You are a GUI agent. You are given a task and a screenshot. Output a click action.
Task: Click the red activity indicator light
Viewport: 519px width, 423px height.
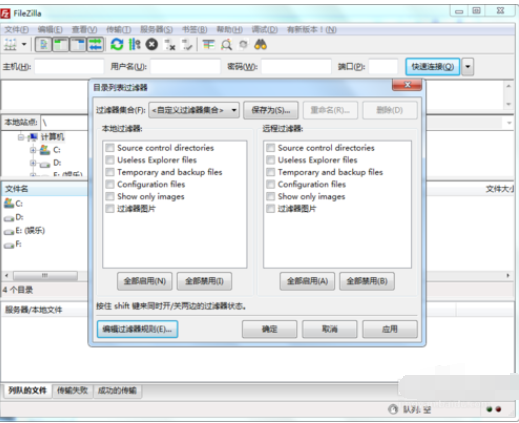498,409
